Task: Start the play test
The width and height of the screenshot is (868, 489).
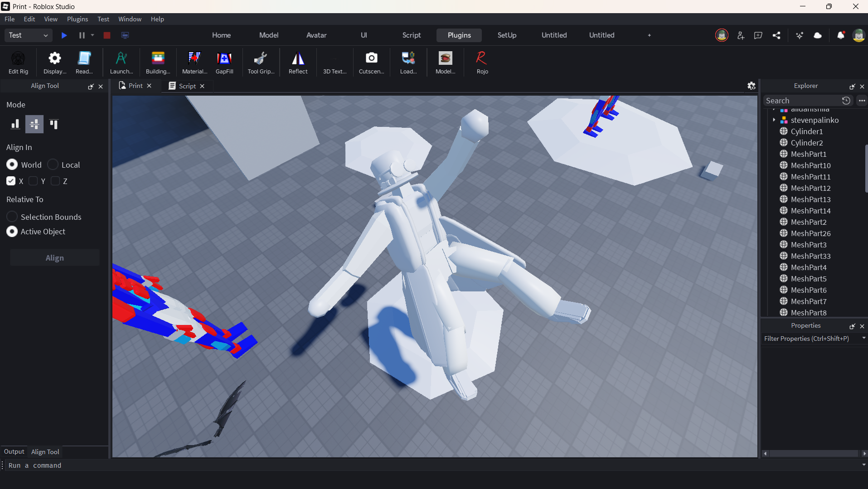Action: coord(64,35)
